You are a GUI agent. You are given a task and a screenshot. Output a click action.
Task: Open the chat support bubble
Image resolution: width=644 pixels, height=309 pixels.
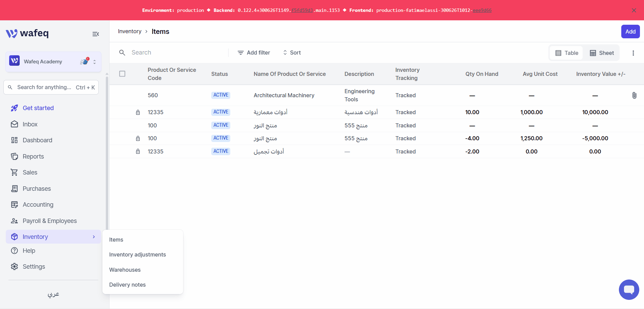coord(629,290)
